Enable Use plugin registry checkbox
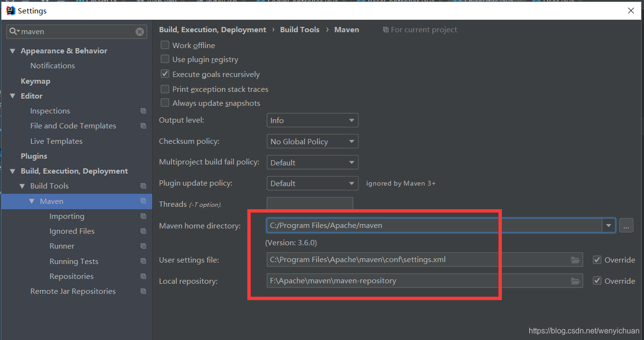This screenshot has width=644, height=340. click(x=165, y=59)
